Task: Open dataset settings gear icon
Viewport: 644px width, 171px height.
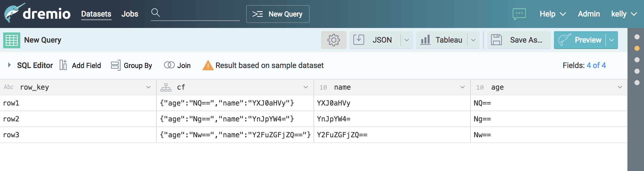Action: 333,40
